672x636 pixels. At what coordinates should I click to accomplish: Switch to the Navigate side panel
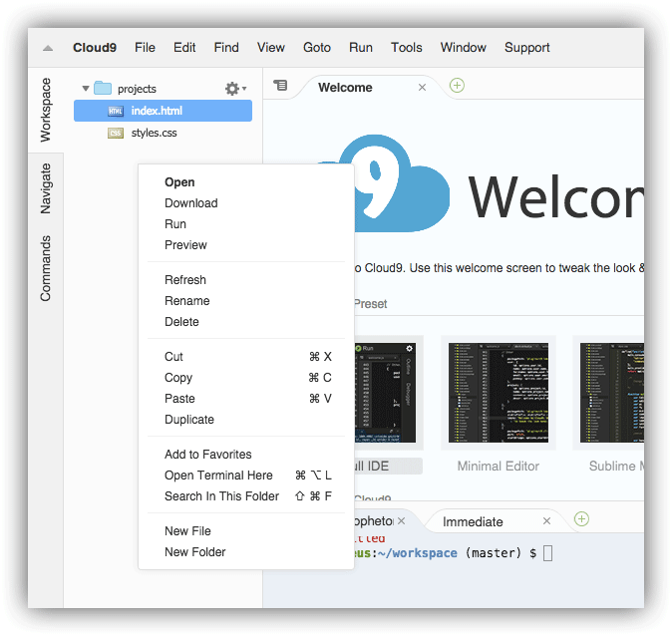(46, 188)
